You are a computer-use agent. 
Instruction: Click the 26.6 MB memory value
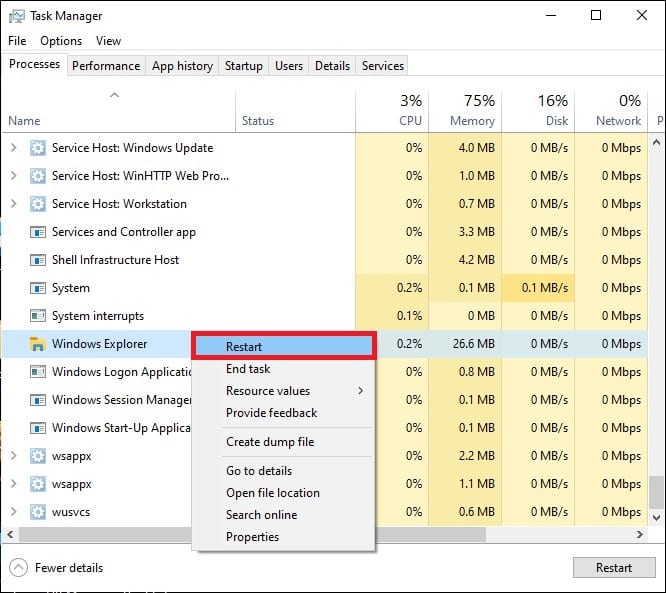click(474, 344)
